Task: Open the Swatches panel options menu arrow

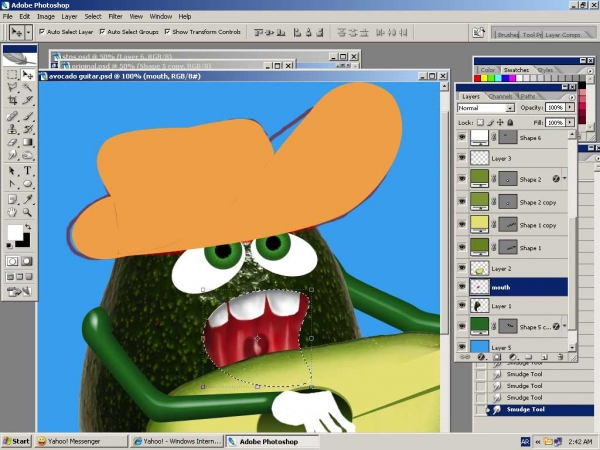Action: tap(590, 71)
